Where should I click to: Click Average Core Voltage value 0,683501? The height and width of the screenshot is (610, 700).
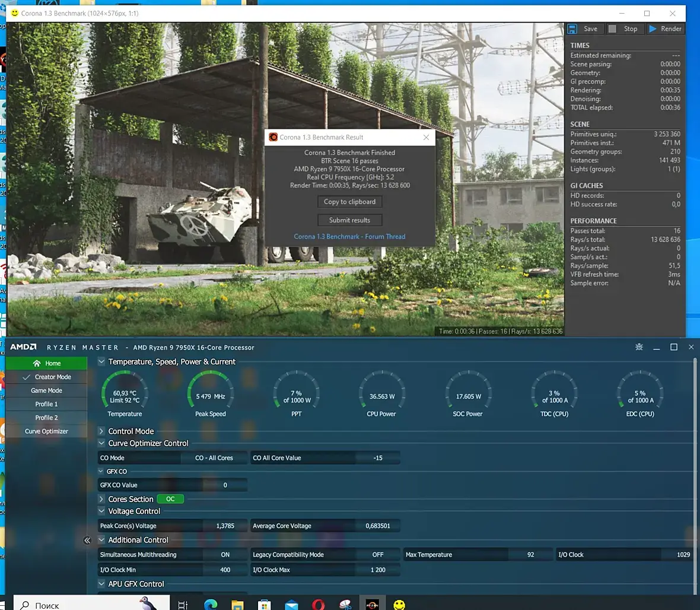(378, 526)
